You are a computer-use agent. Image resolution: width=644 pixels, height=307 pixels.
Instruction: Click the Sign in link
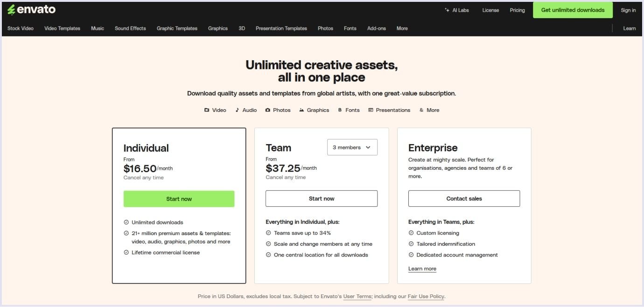click(628, 10)
